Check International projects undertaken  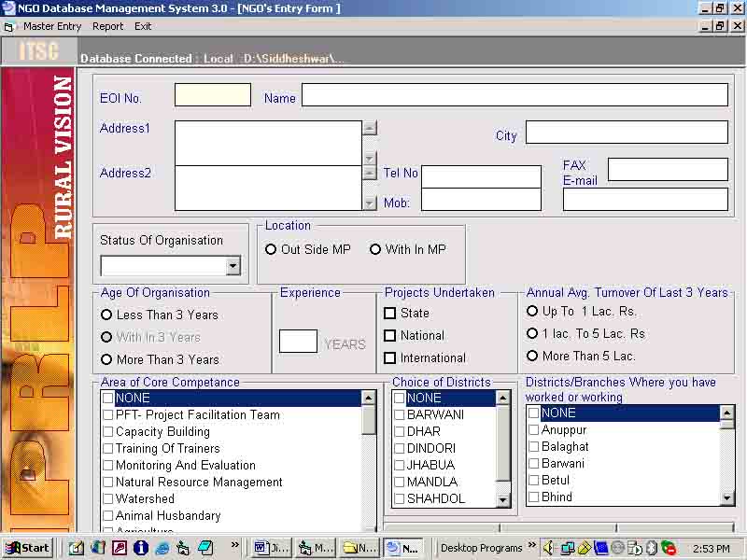pyautogui.click(x=389, y=357)
